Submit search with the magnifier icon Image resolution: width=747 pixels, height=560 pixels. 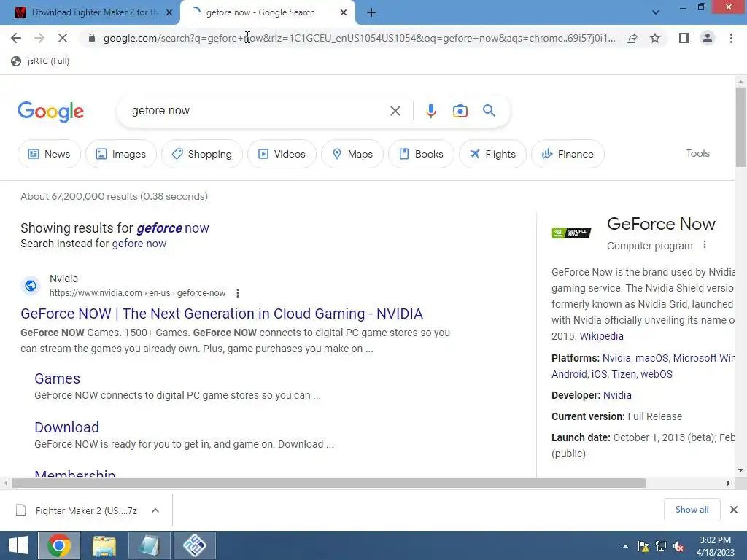(489, 111)
